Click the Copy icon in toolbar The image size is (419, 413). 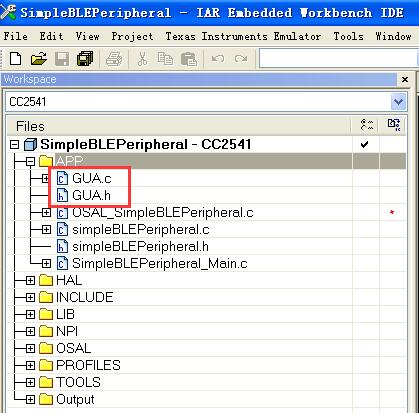[165, 59]
